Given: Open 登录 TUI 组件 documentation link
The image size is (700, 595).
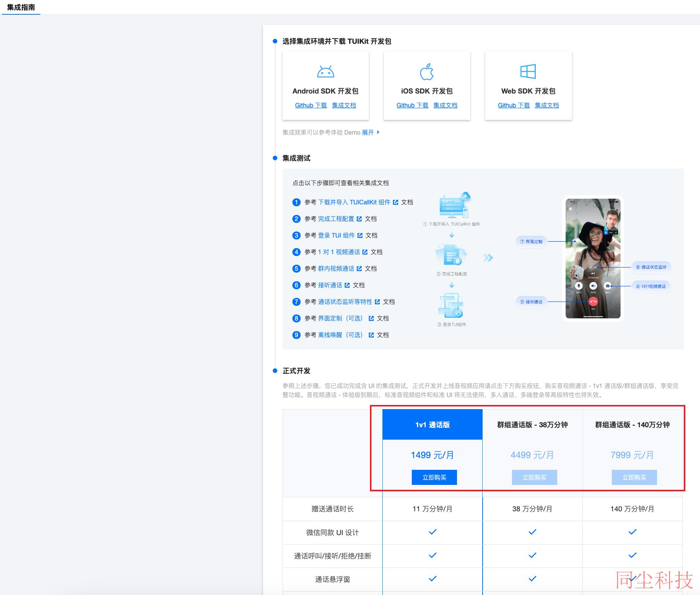Looking at the screenshot, I should [336, 235].
